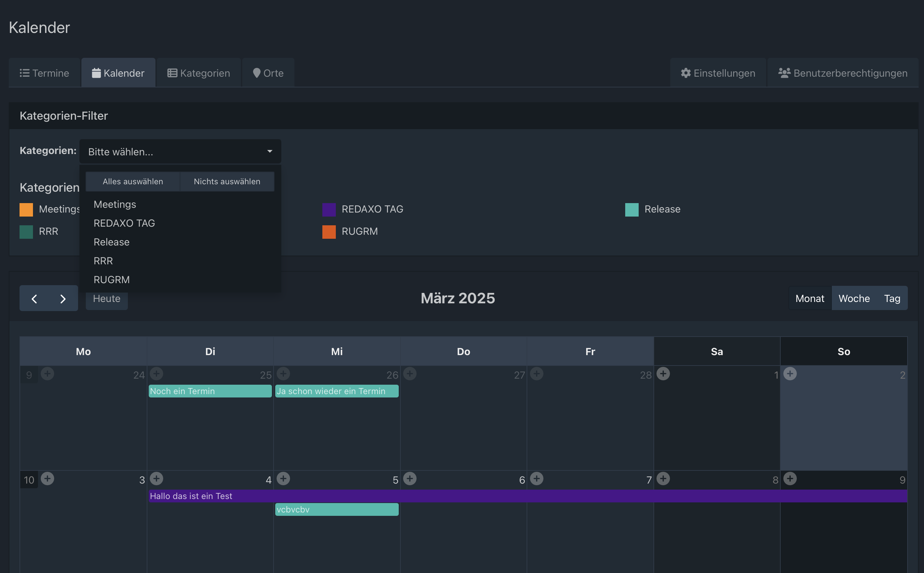Click plus icon for Friday February 28
924x573 pixels.
point(536,374)
